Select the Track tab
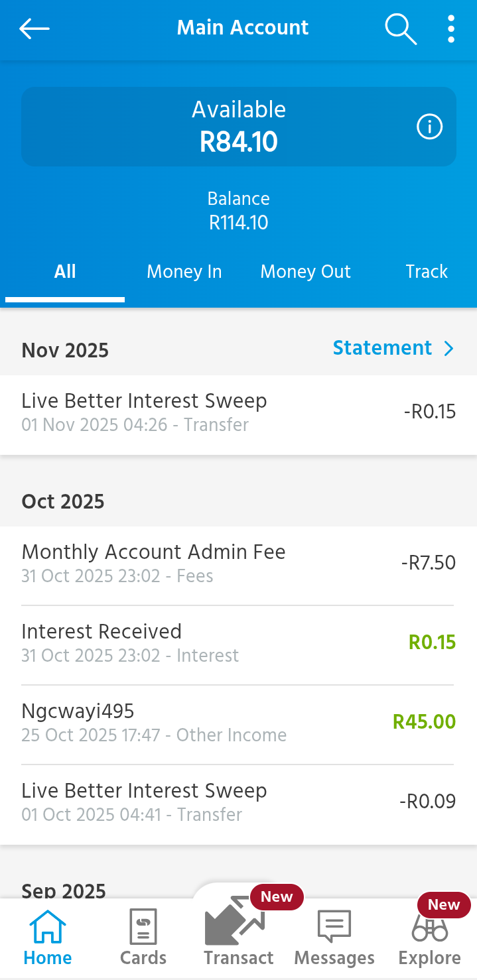Screen dimensions: 477x980 point(427,271)
